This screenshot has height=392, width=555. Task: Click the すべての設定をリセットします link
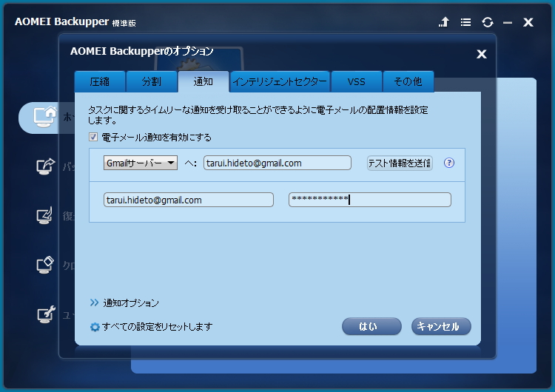click(157, 327)
